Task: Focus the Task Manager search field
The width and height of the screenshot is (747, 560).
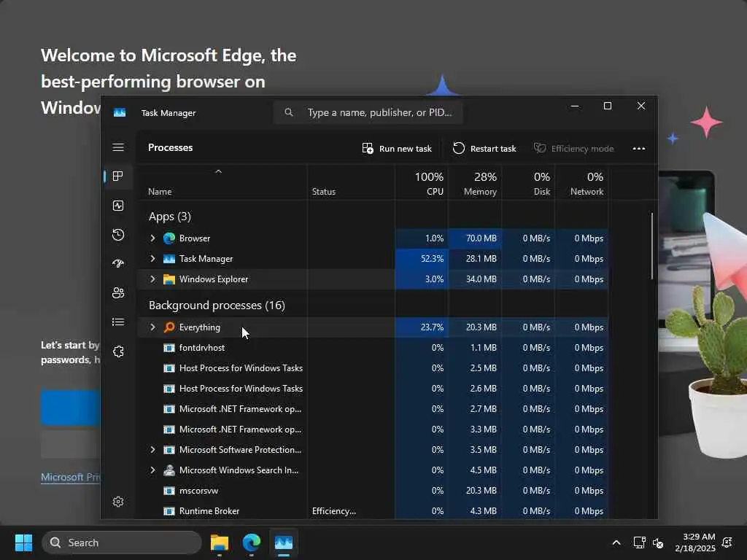Action: click(x=368, y=112)
